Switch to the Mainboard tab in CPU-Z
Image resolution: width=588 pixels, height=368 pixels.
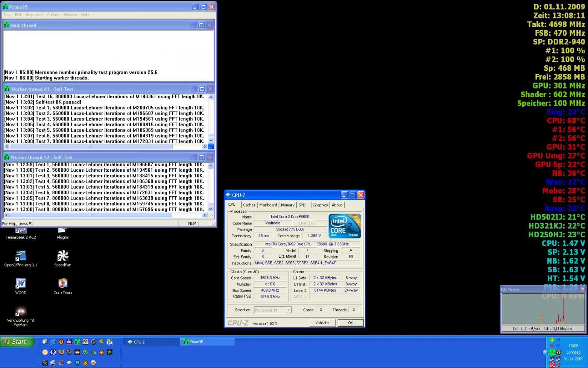tap(268, 205)
